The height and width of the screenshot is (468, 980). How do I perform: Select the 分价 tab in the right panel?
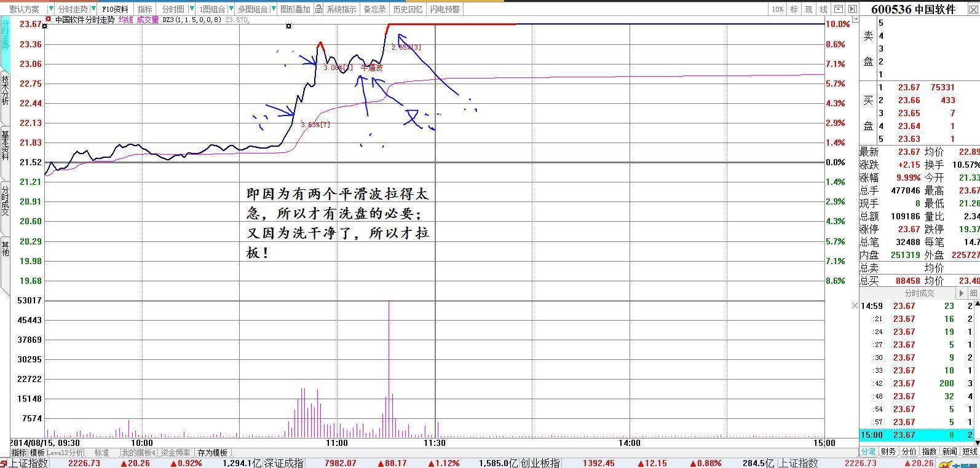coord(909,451)
